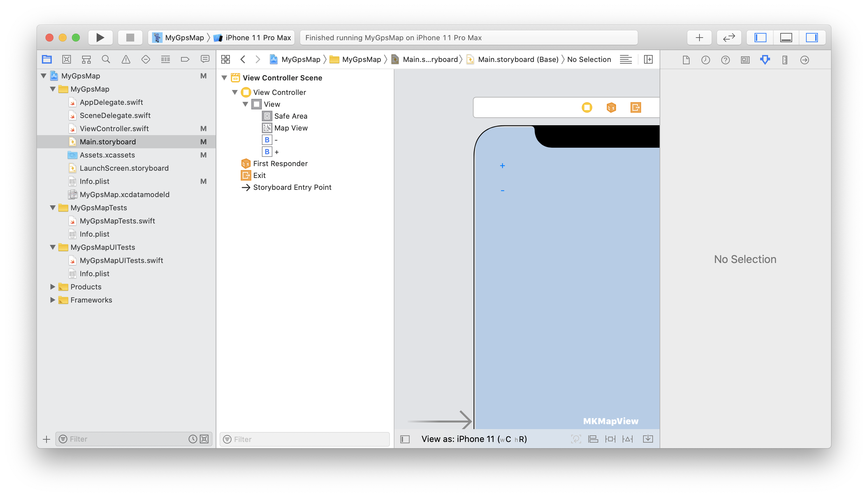Click the plus zoom button on canvas
The width and height of the screenshot is (868, 497).
[502, 166]
